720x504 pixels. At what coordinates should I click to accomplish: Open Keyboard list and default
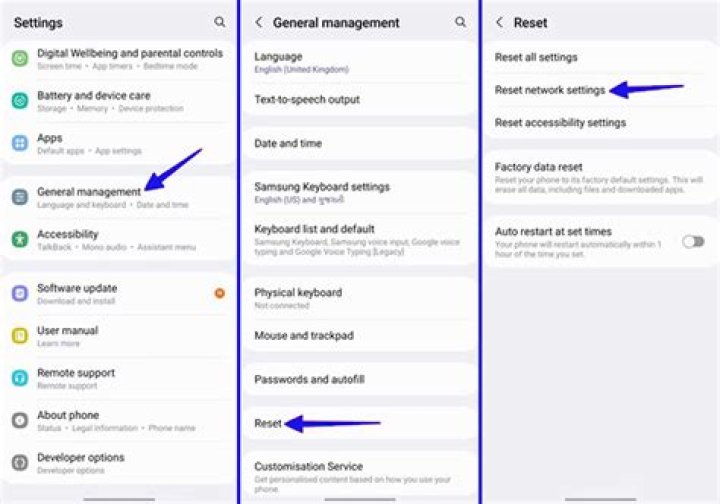(x=360, y=240)
